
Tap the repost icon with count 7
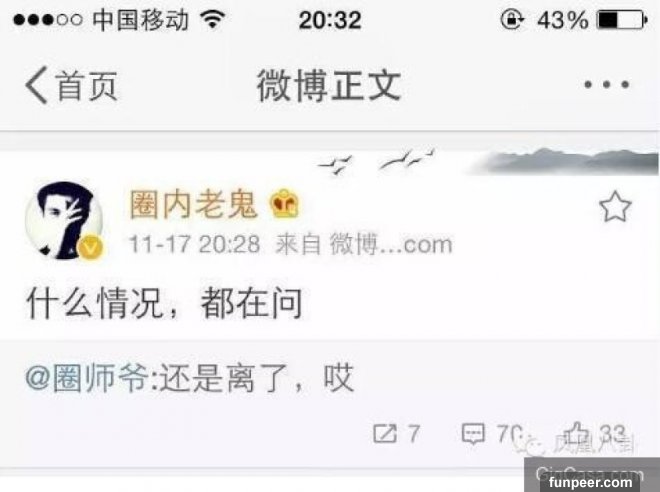pos(385,433)
